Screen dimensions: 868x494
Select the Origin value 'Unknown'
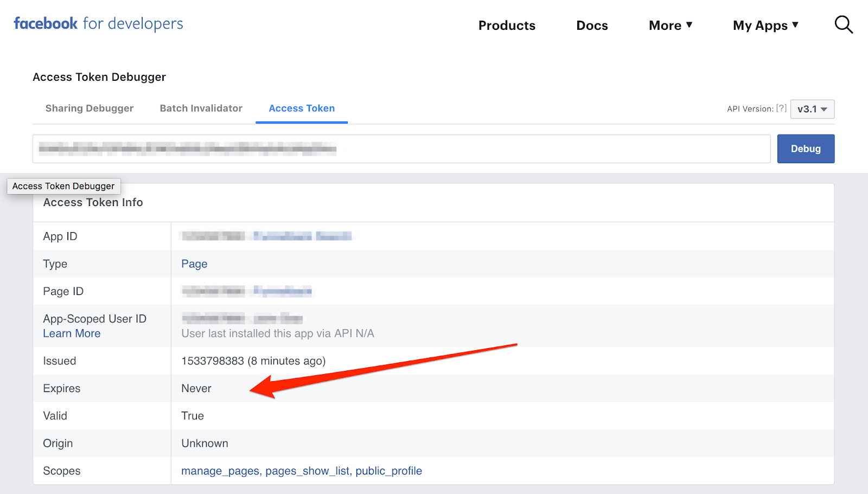(205, 444)
